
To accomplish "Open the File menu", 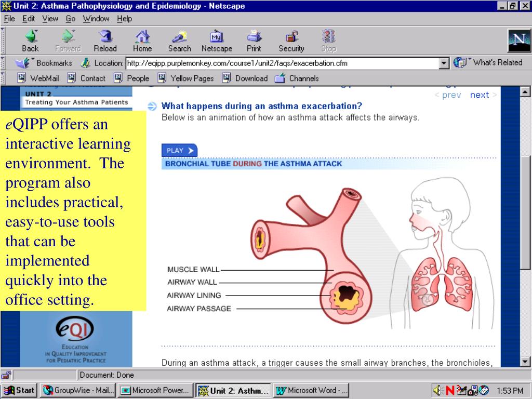I will (9, 19).
